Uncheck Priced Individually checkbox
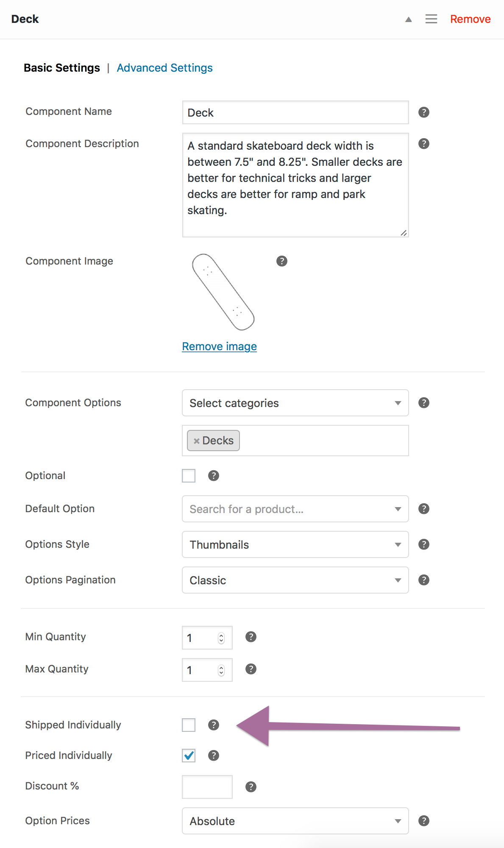Viewport: 504px width, 848px height. (x=189, y=756)
